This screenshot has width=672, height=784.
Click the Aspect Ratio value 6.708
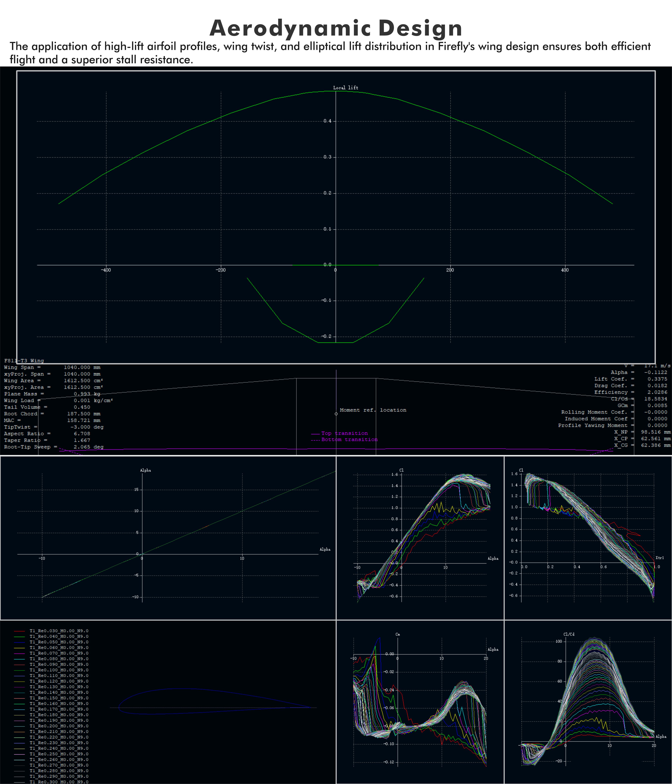(x=82, y=434)
